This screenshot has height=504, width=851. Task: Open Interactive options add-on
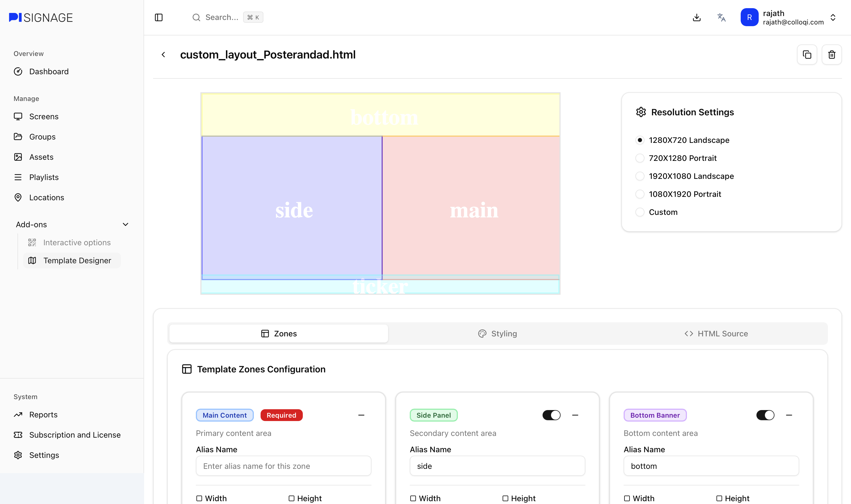click(77, 242)
